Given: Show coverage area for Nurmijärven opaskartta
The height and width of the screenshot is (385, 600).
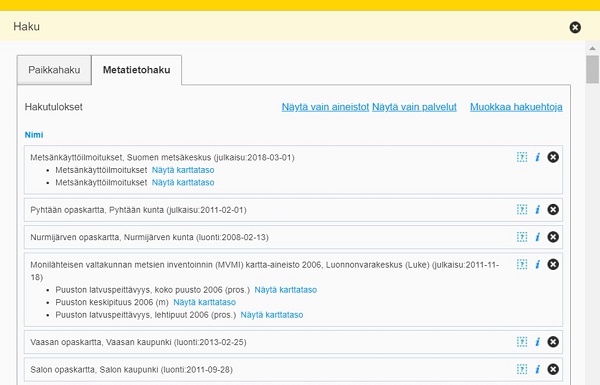Looking at the screenshot, I should (522, 237).
